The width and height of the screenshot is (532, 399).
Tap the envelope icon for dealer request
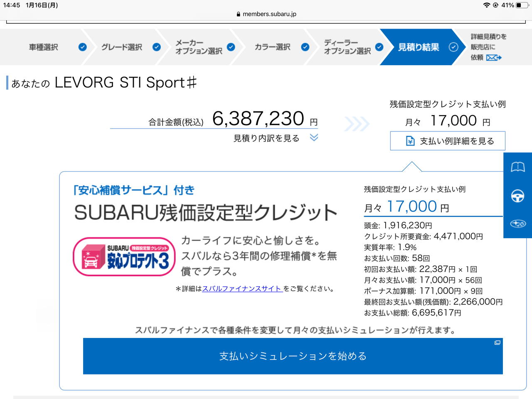click(x=494, y=57)
